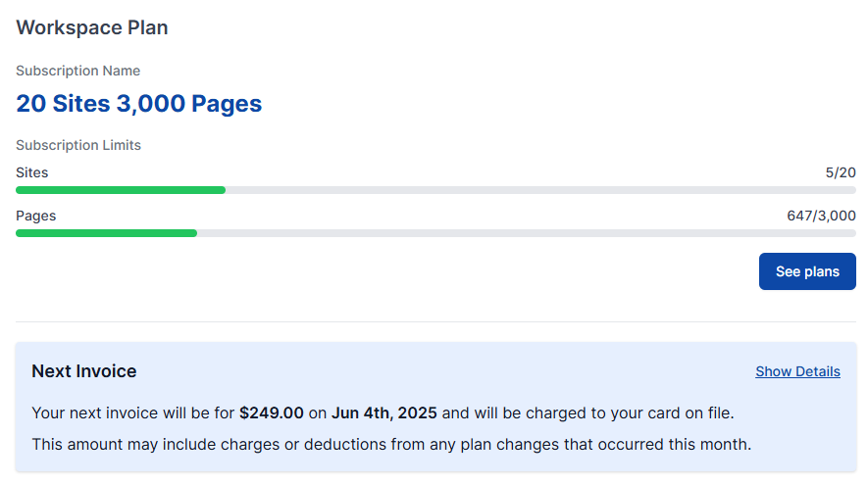Open the Show Details link
This screenshot has height=485, width=868.
(797, 371)
